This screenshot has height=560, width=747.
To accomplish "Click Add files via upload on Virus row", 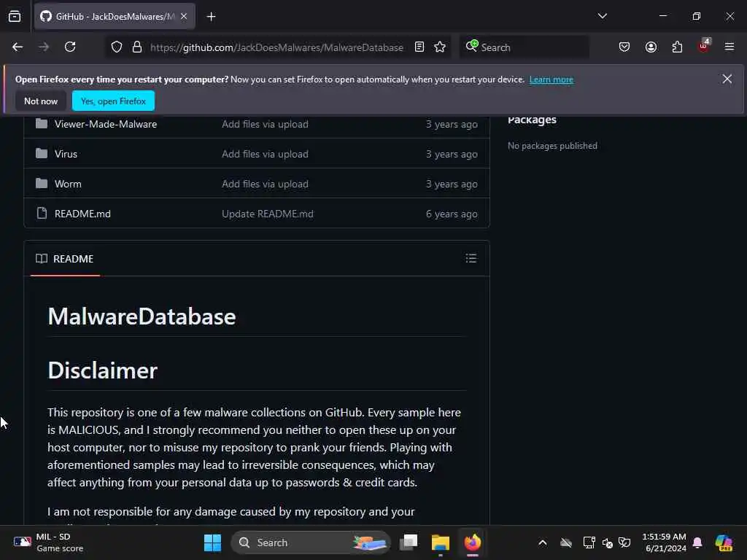I will [x=265, y=154].
